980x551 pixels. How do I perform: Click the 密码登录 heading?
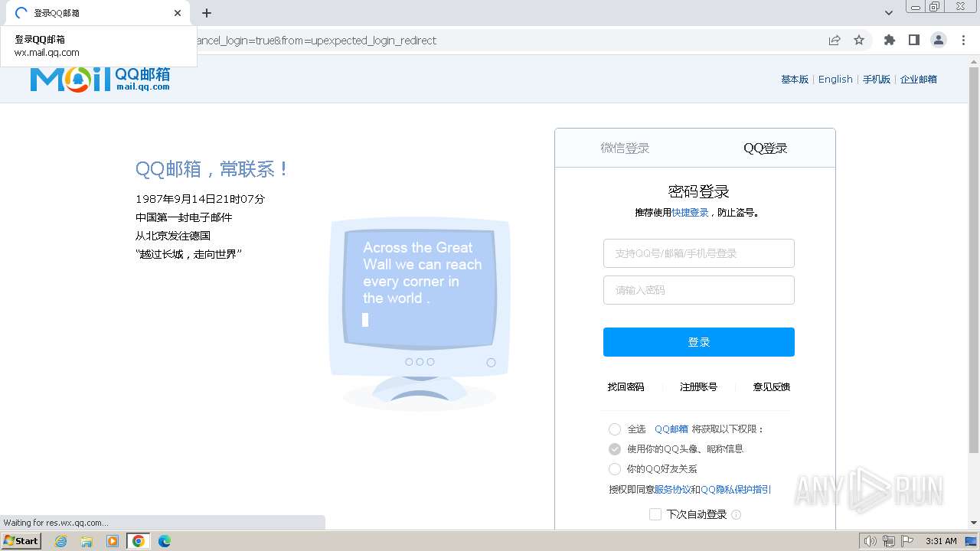(x=699, y=192)
